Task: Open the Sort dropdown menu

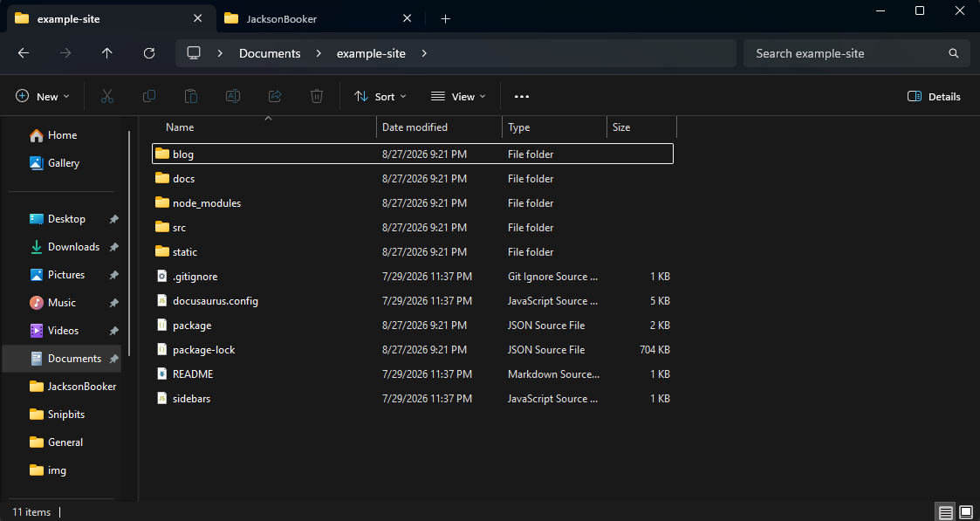Action: pyautogui.click(x=380, y=96)
